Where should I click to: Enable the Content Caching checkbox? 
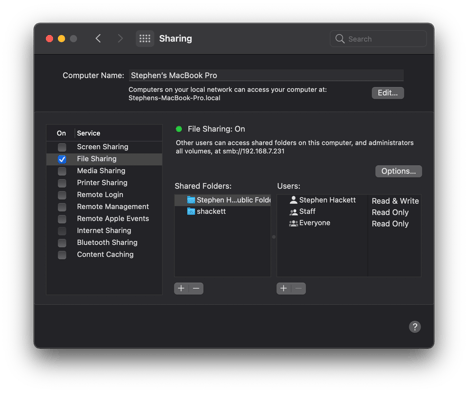[x=62, y=255]
